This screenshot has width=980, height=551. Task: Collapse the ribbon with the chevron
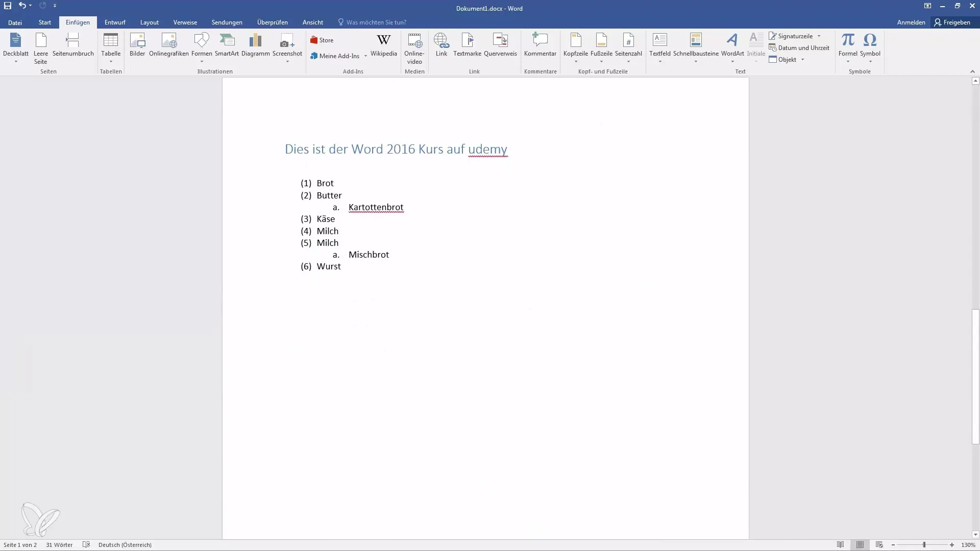pyautogui.click(x=972, y=71)
